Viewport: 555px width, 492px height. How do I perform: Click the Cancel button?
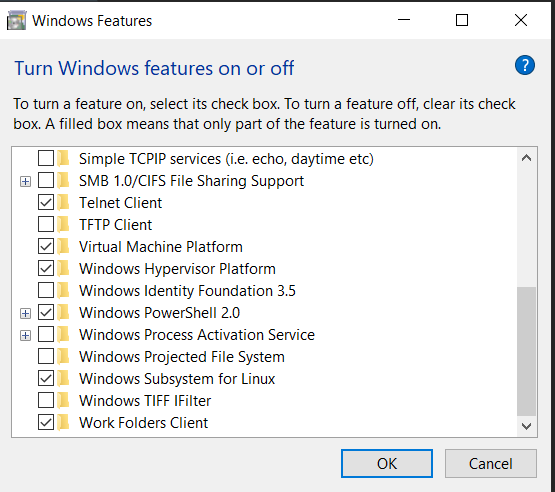click(x=491, y=464)
